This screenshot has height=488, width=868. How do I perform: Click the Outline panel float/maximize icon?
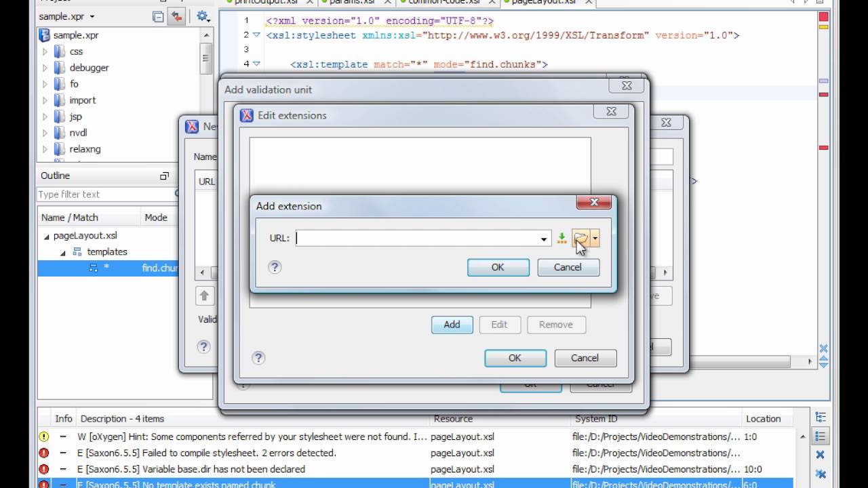point(164,176)
